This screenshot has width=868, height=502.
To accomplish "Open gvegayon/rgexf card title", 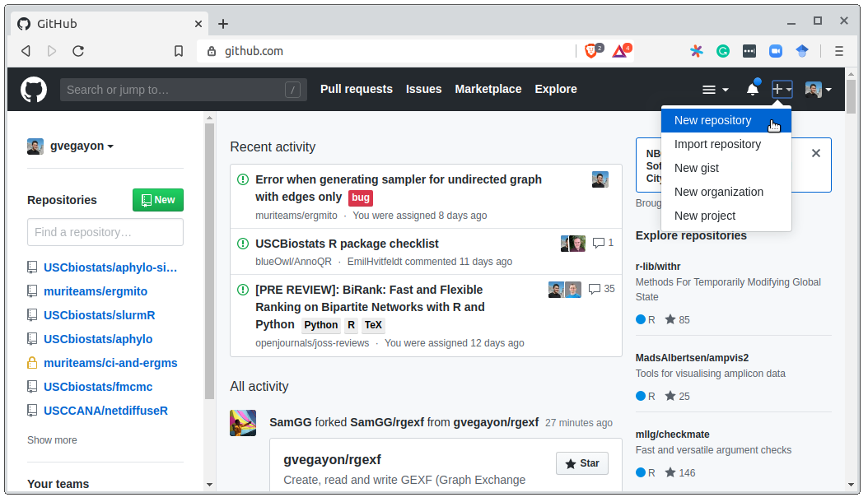I will pyautogui.click(x=332, y=459).
